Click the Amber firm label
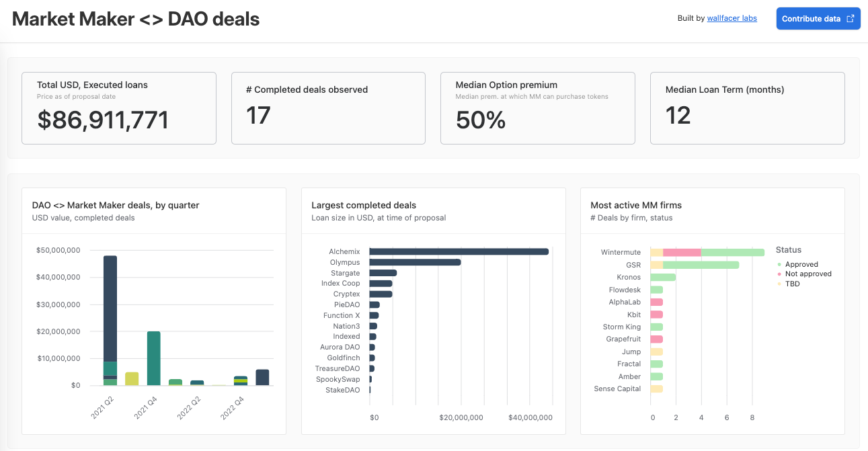Screen dimensions: 868x451 (x=630, y=376)
